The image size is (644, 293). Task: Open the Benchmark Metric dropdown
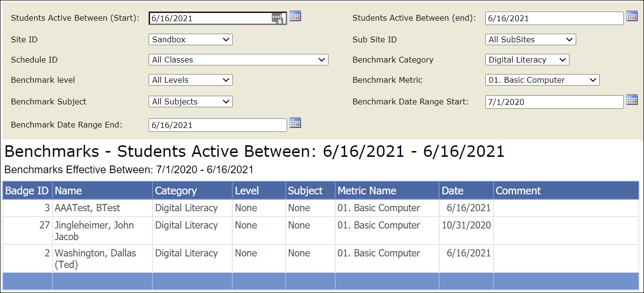click(542, 79)
